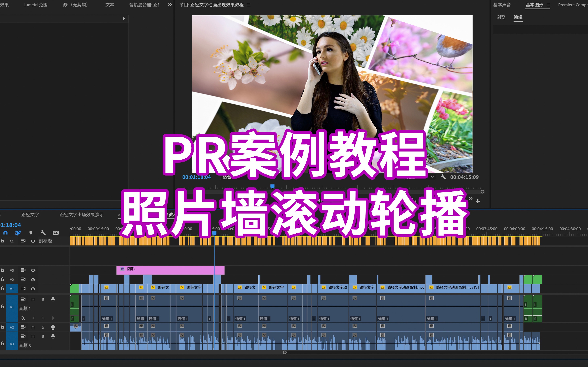Click the next keyframe arrow on 音频 1

tap(53, 318)
